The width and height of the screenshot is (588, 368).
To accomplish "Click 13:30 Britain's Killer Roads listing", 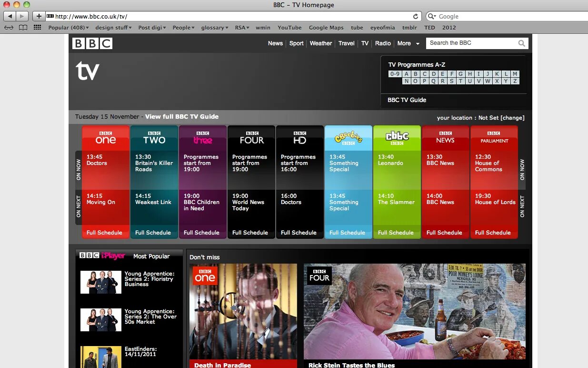I will (154, 163).
